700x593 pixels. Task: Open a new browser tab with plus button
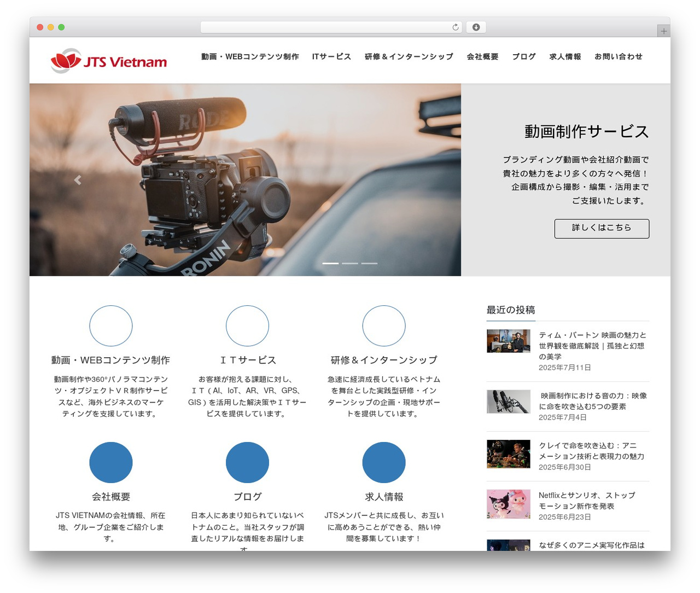[x=663, y=31]
